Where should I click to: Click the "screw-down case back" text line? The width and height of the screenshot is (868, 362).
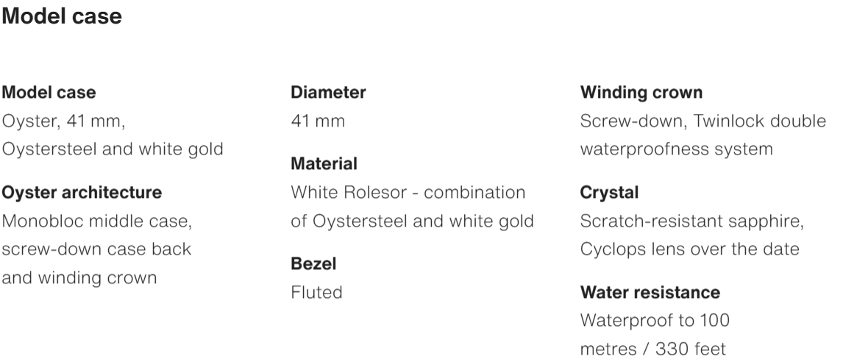97,249
